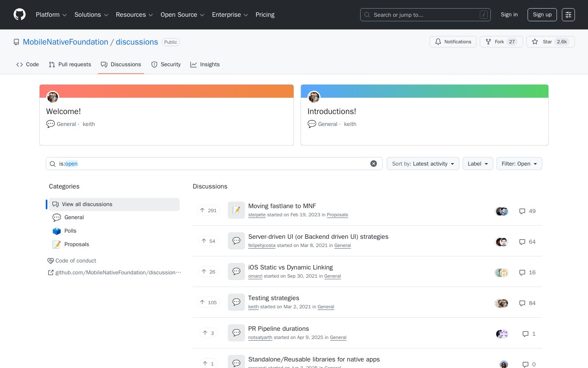This screenshot has height=368, width=588.
Task: Open comments for Server-driven UI strategies
Action: click(527, 242)
